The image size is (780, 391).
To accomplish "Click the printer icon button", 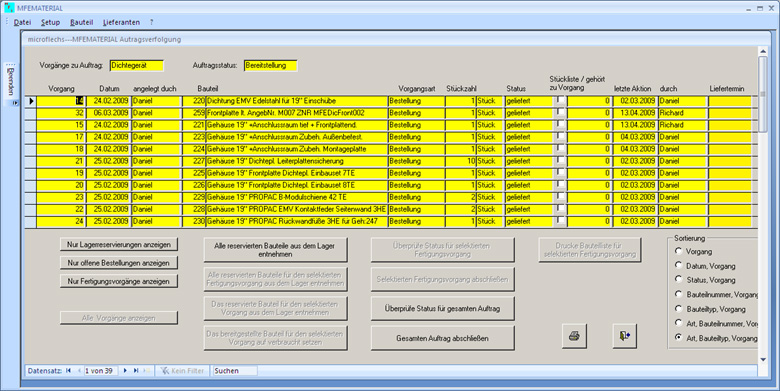I will click(x=574, y=336).
